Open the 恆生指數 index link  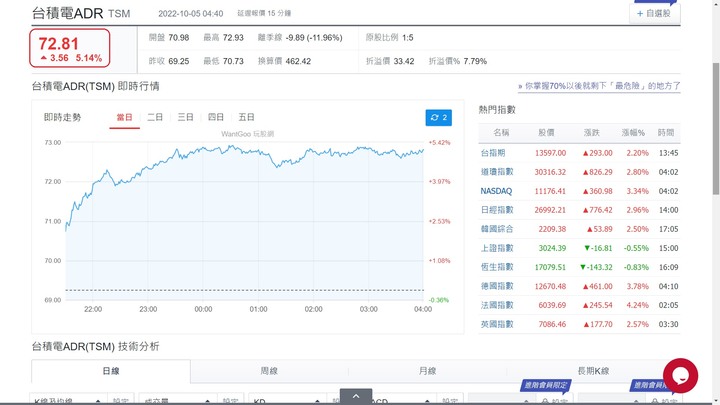[x=497, y=267]
